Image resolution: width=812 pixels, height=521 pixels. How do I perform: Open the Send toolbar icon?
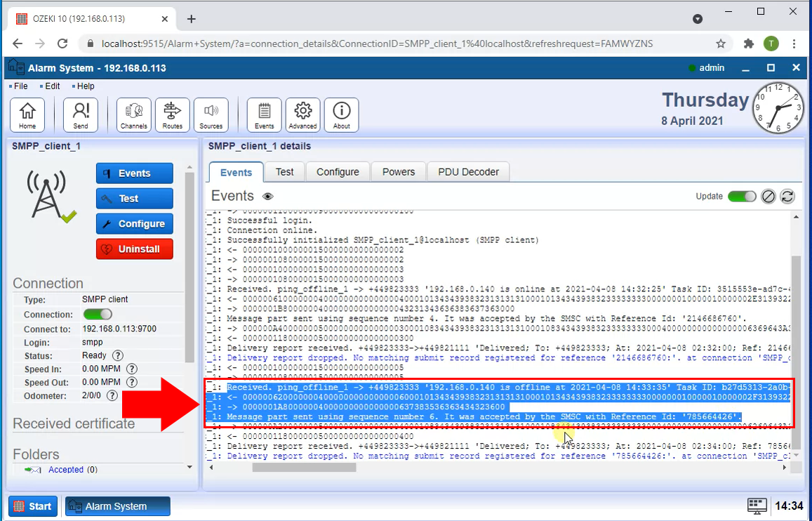pyautogui.click(x=80, y=114)
